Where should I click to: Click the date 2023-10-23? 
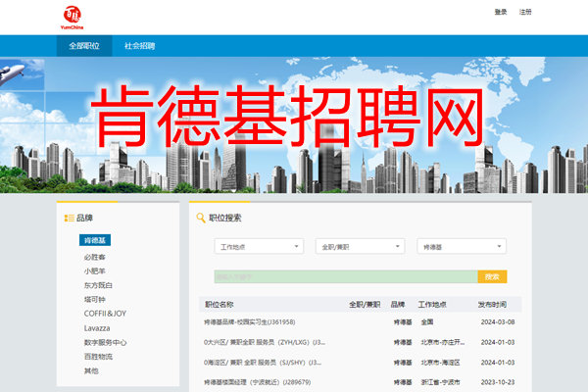click(498, 382)
